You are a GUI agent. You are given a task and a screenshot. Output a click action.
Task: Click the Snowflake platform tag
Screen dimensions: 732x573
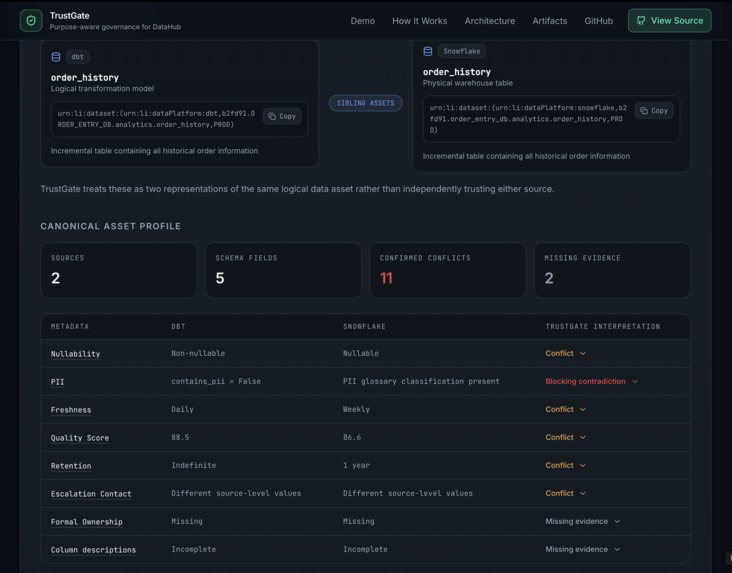(462, 51)
